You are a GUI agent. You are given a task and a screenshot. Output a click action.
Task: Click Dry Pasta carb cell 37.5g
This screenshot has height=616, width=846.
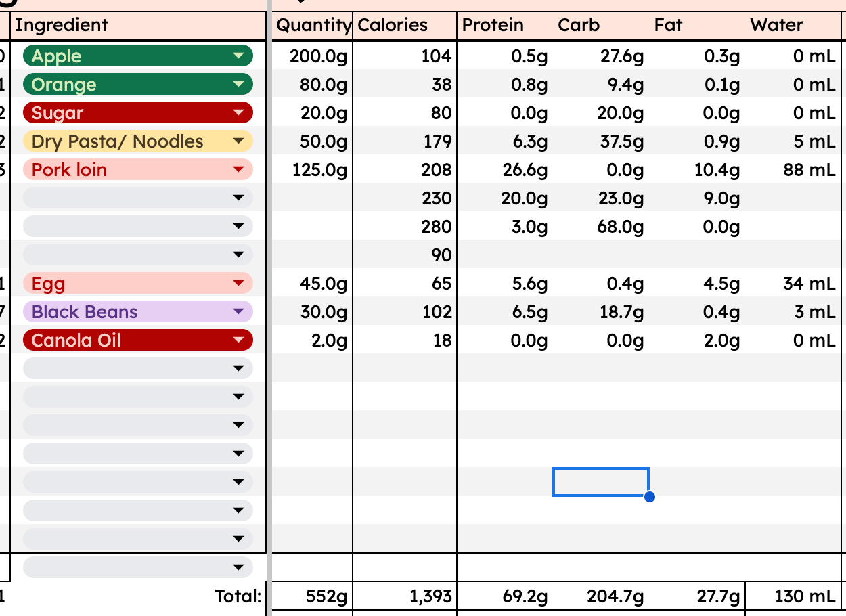tap(601, 141)
